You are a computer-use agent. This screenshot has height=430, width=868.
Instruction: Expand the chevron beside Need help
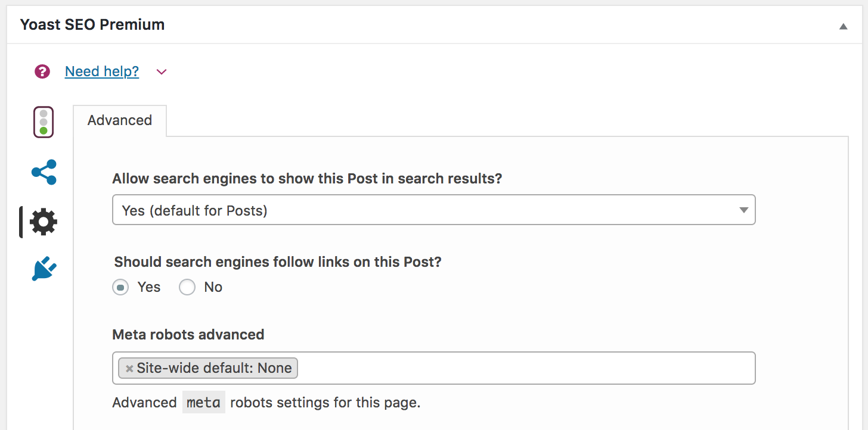[162, 72]
